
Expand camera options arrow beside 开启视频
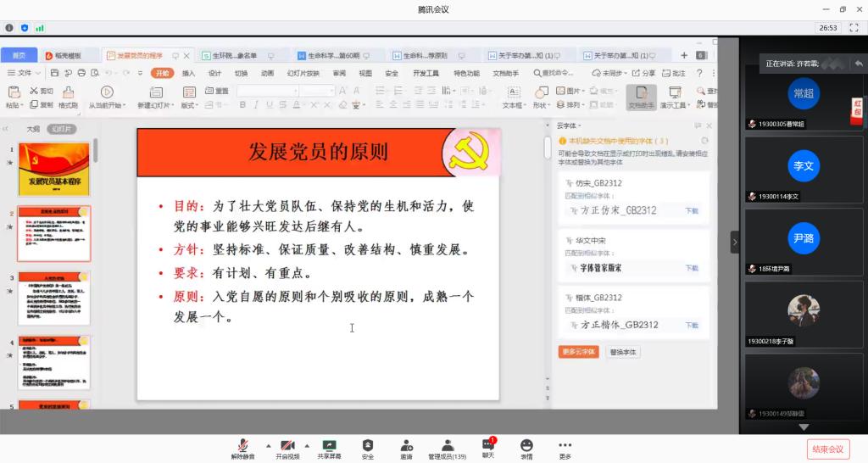(x=308, y=445)
